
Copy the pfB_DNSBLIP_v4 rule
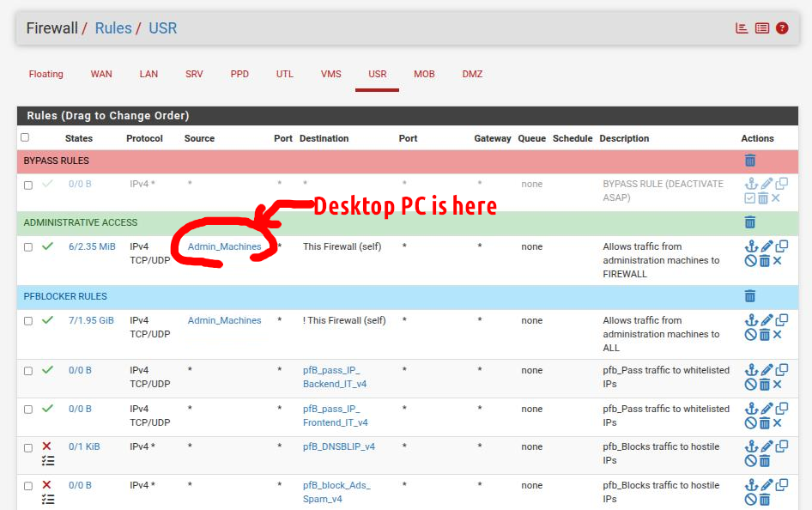coord(782,446)
